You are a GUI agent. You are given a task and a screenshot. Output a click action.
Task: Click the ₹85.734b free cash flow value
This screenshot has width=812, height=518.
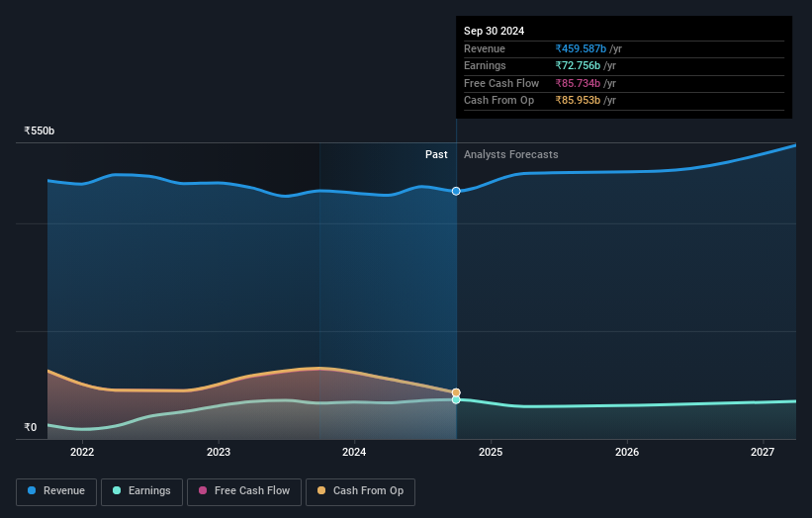[x=578, y=83]
